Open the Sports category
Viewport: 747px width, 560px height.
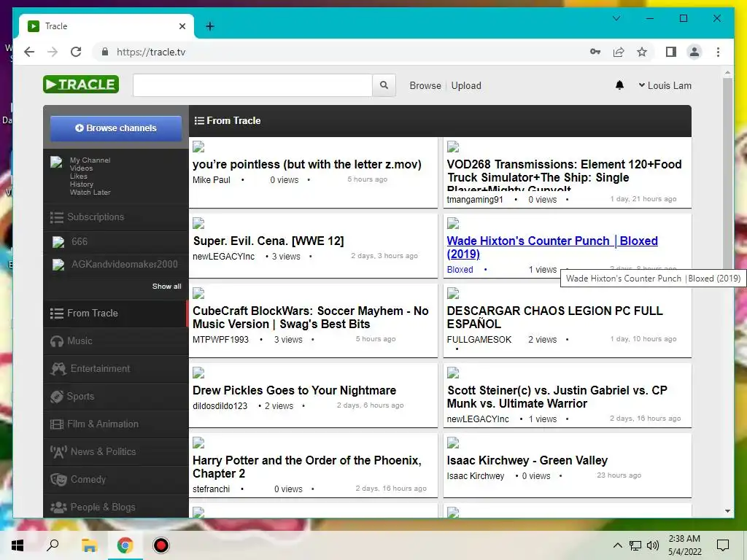pos(116,396)
